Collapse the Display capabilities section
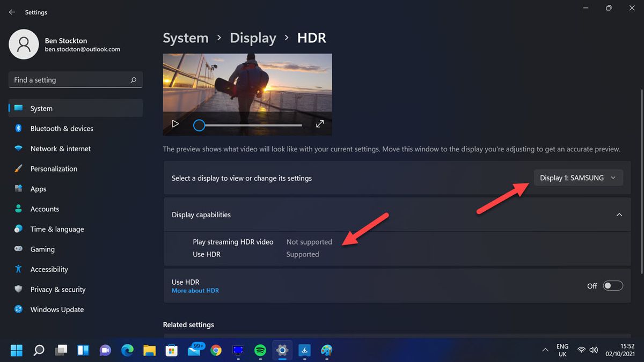644x362 pixels. (619, 215)
